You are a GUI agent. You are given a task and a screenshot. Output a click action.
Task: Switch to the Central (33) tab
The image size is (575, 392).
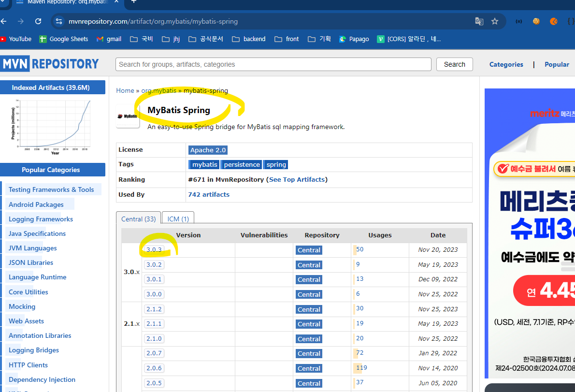139,219
